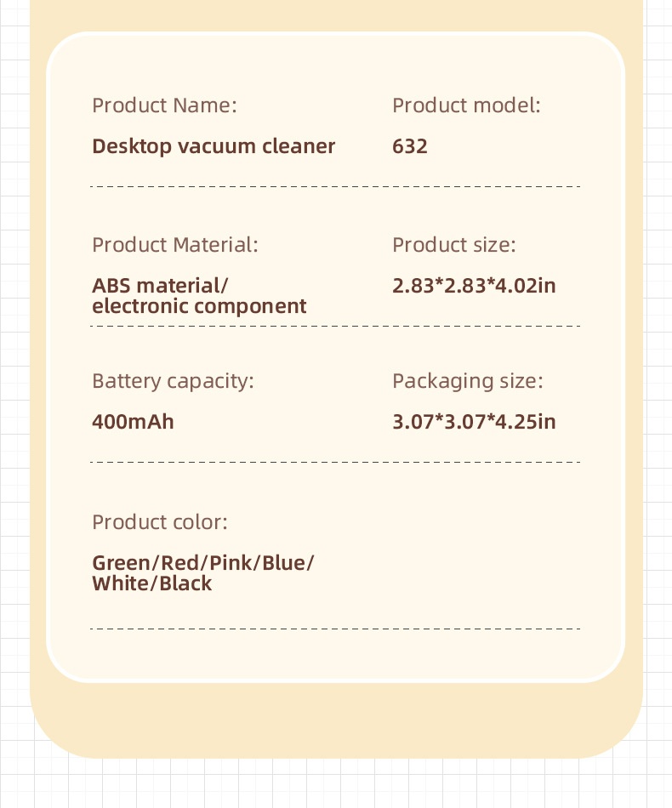Select the 400mAh battery value
Screen dimensions: 672x808
(133, 422)
